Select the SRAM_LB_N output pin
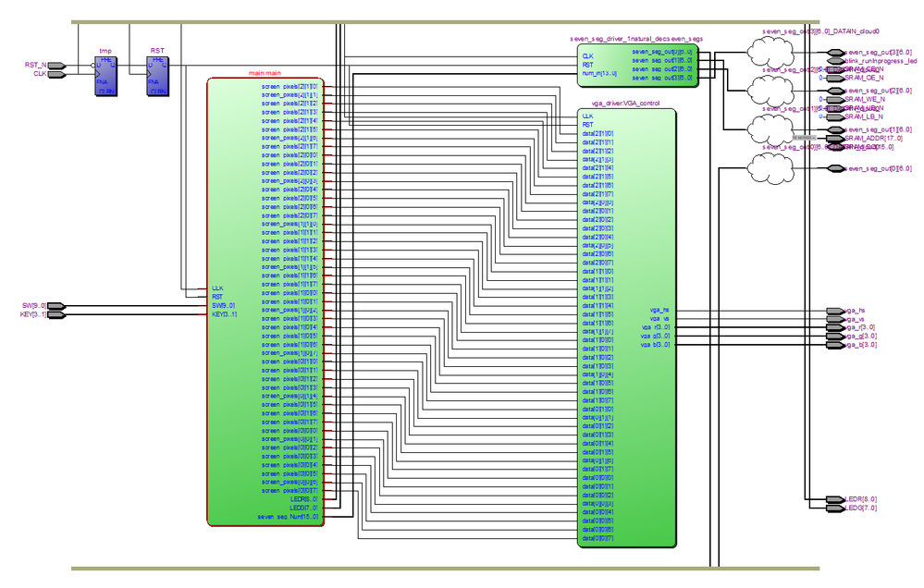The width and height of the screenshot is (924, 588). click(x=835, y=117)
